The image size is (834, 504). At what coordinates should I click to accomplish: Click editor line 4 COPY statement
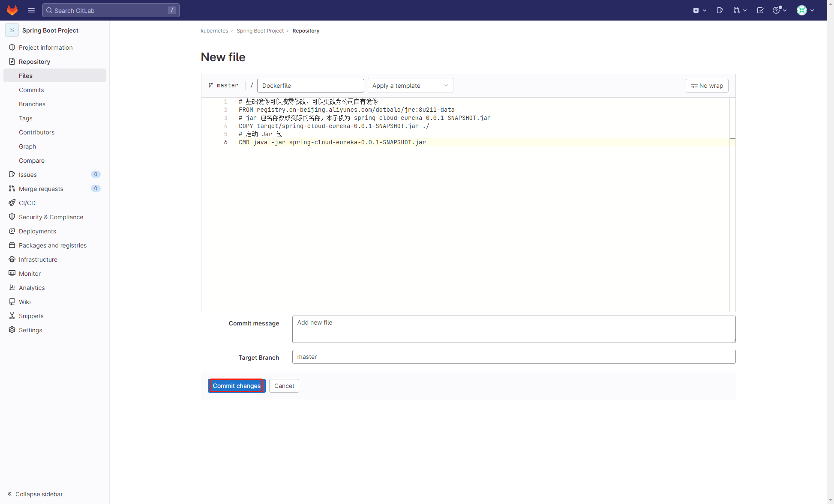pyautogui.click(x=334, y=126)
